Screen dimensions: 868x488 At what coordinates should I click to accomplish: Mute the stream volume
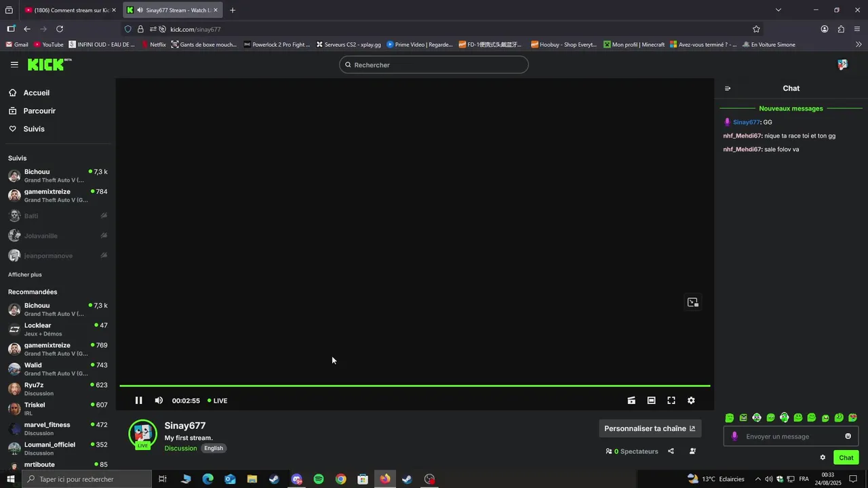(159, 401)
